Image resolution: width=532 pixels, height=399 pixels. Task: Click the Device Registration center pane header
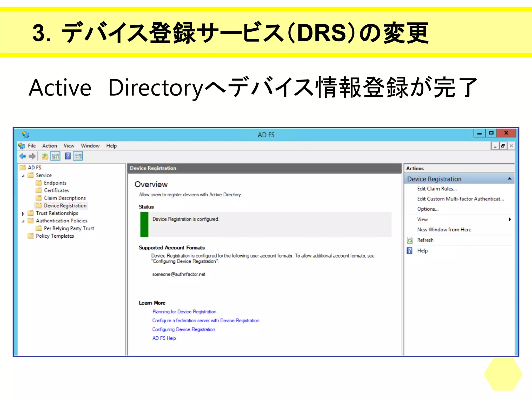pyautogui.click(x=264, y=168)
